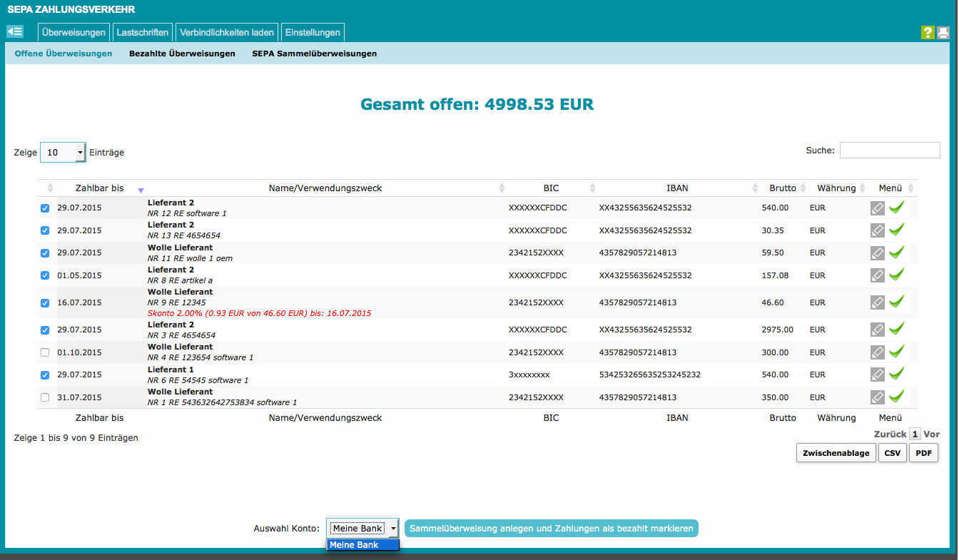Open Bezahlte Überweisungen sub-tab
This screenshot has height=560, width=959.
pyautogui.click(x=182, y=54)
